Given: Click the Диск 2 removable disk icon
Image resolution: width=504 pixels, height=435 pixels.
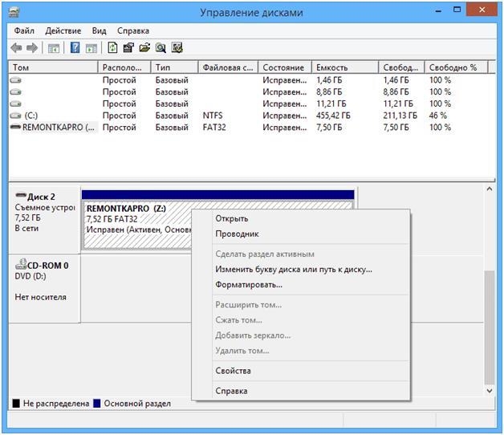Looking at the screenshot, I should (x=21, y=195).
